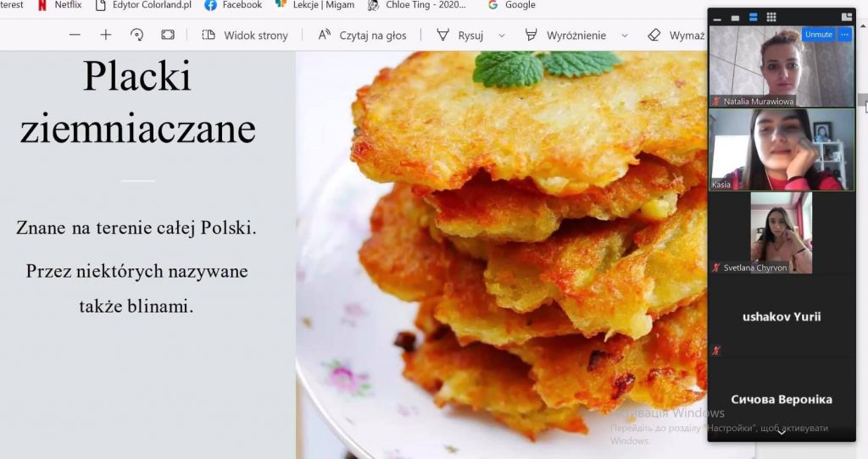Open more options on Natalia's video

845,34
